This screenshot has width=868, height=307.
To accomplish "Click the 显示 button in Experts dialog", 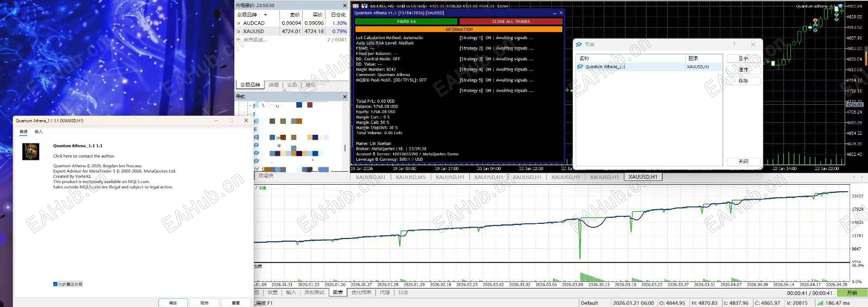I will 743,58.
